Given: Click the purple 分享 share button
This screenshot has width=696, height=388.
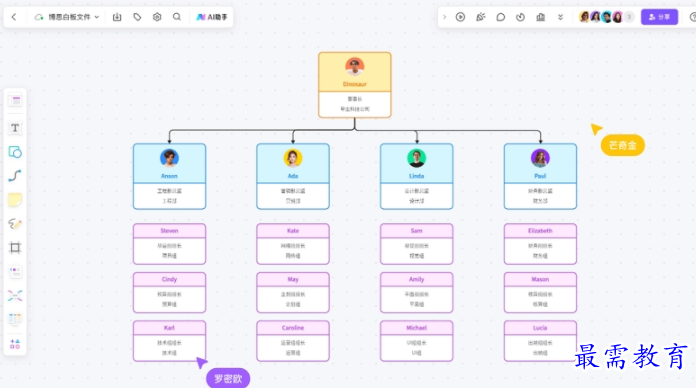Looking at the screenshot, I should [659, 17].
